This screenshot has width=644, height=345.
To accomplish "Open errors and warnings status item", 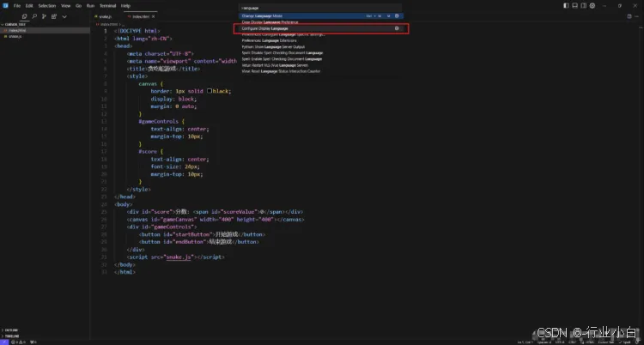I will [x=18, y=342].
